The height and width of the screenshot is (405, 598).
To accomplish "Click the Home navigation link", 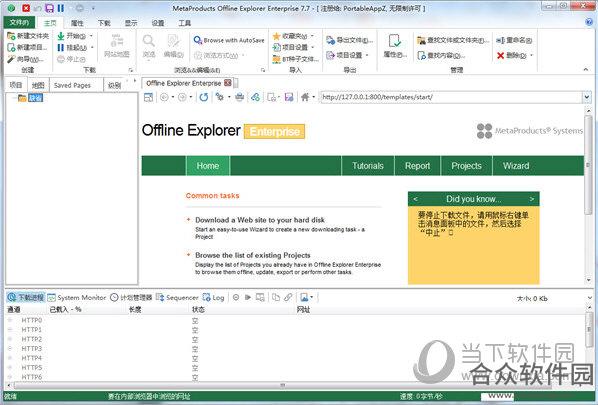I will [x=208, y=166].
